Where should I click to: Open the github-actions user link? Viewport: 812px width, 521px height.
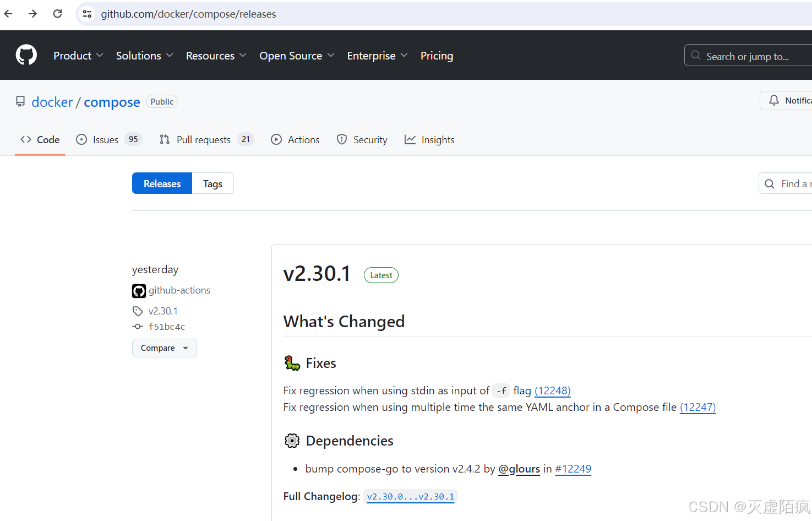179,290
